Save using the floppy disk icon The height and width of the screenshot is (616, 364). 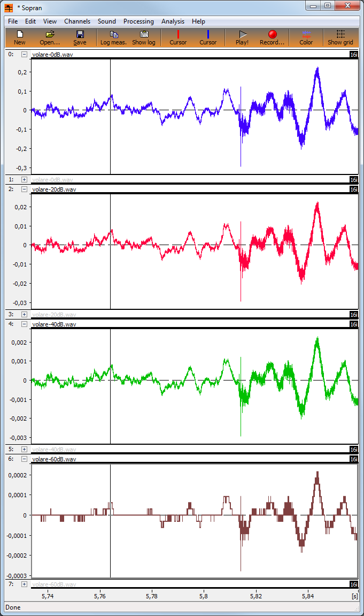point(80,37)
